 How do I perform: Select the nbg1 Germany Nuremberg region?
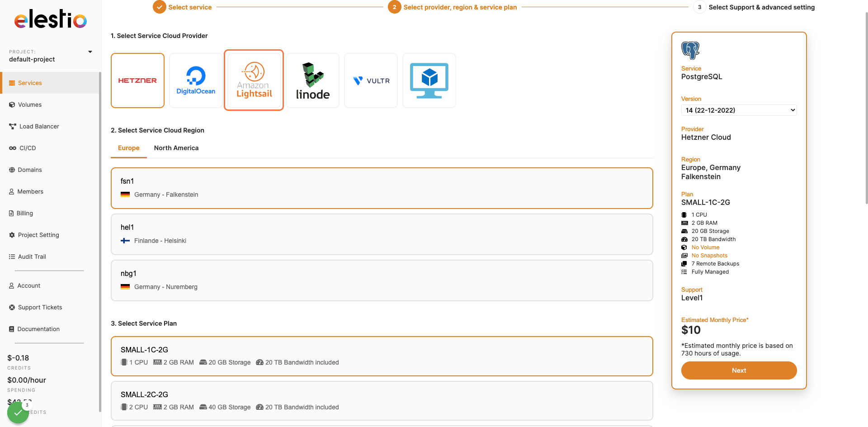click(x=382, y=280)
